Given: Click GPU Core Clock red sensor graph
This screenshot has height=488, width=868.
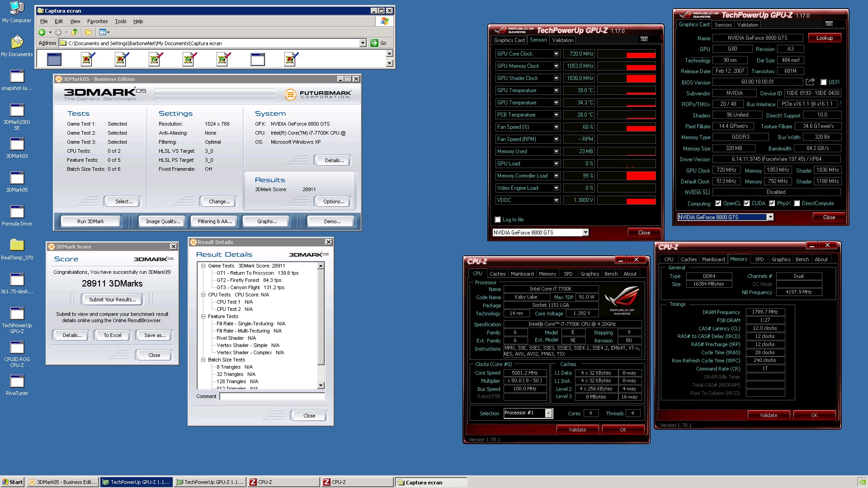Looking at the screenshot, I should 627,54.
